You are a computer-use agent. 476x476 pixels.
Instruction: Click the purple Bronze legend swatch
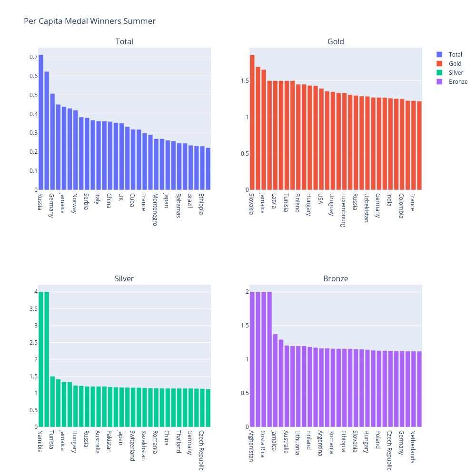(439, 82)
